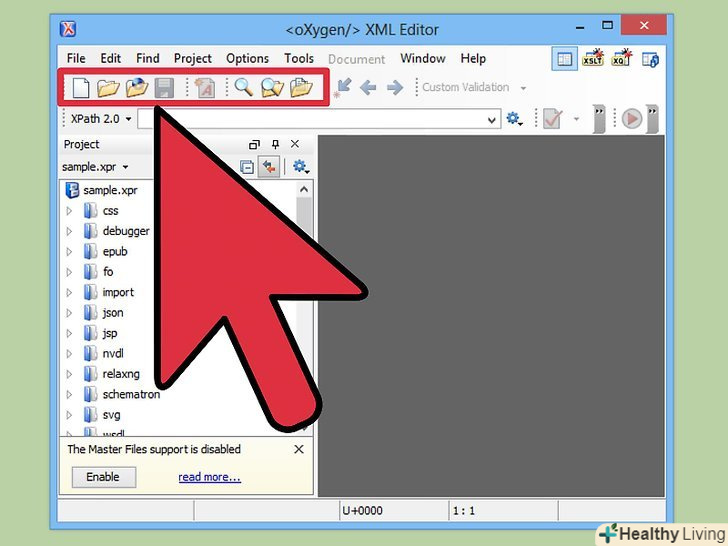Image resolution: width=728 pixels, height=546 pixels.
Task: Open the Help menu
Action: [x=473, y=59]
